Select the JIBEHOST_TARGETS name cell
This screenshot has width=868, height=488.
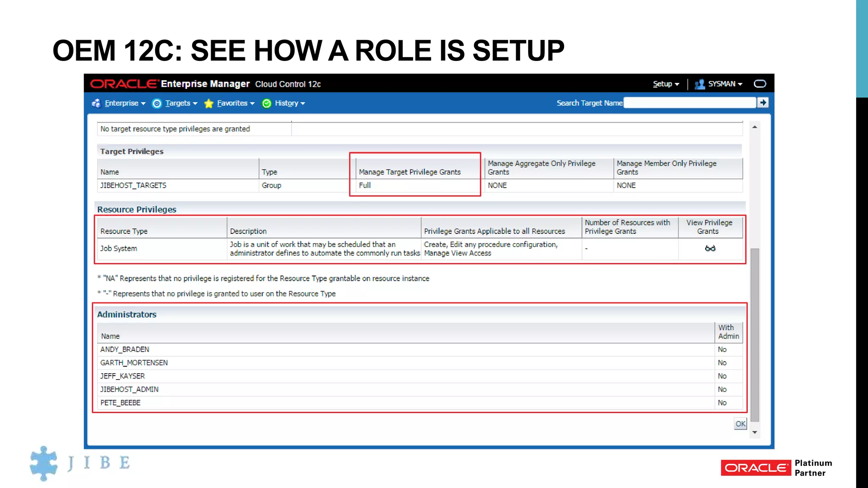[x=178, y=186]
